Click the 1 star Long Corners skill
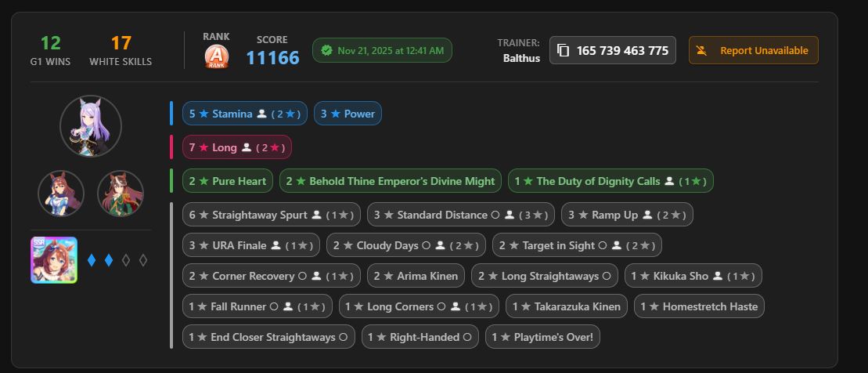 [419, 306]
